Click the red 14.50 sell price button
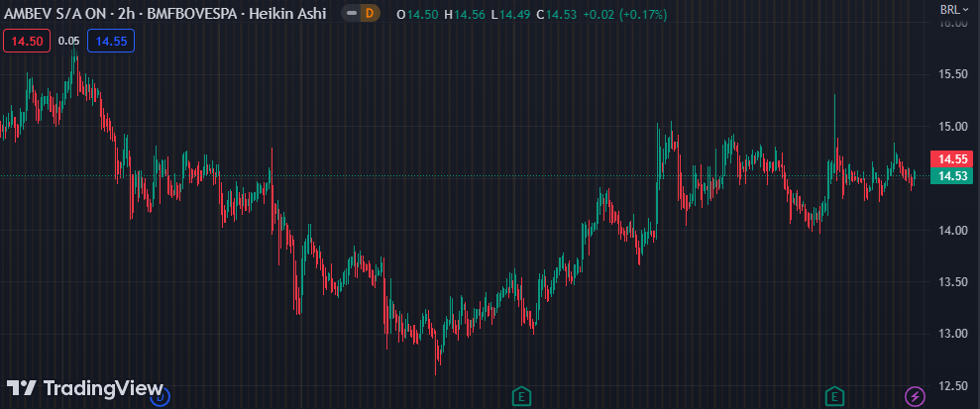The width and height of the screenshot is (980, 409). [27, 42]
